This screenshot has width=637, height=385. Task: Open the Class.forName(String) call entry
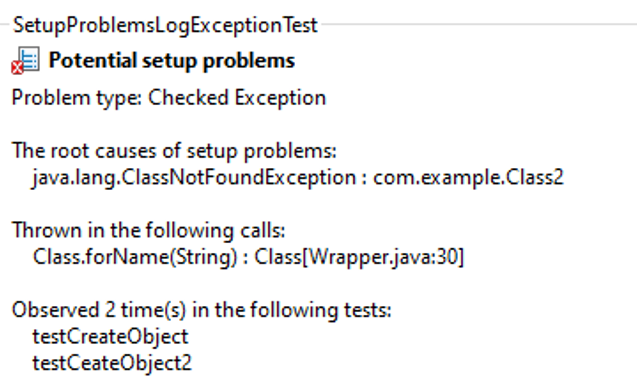(x=135, y=257)
